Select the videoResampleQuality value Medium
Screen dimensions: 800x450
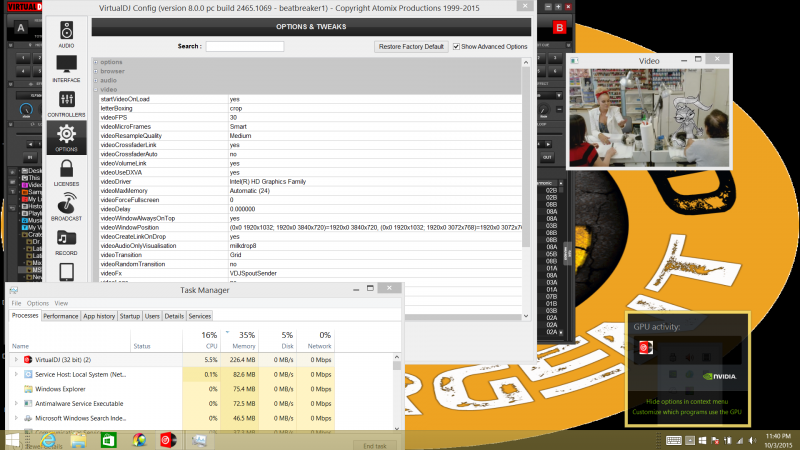[240, 136]
